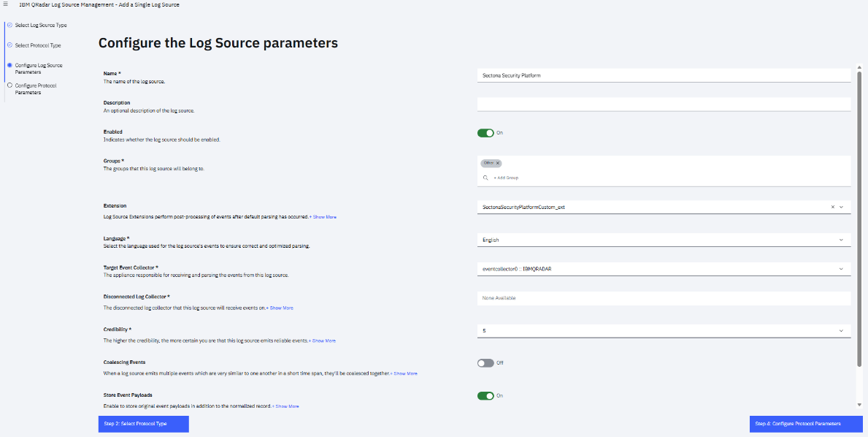Image resolution: width=868 pixels, height=437 pixels.
Task: Open the Target Event Collector dropdown
Action: tap(841, 268)
